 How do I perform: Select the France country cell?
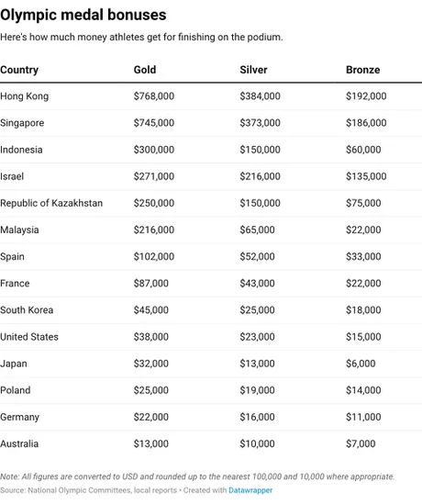(x=15, y=283)
